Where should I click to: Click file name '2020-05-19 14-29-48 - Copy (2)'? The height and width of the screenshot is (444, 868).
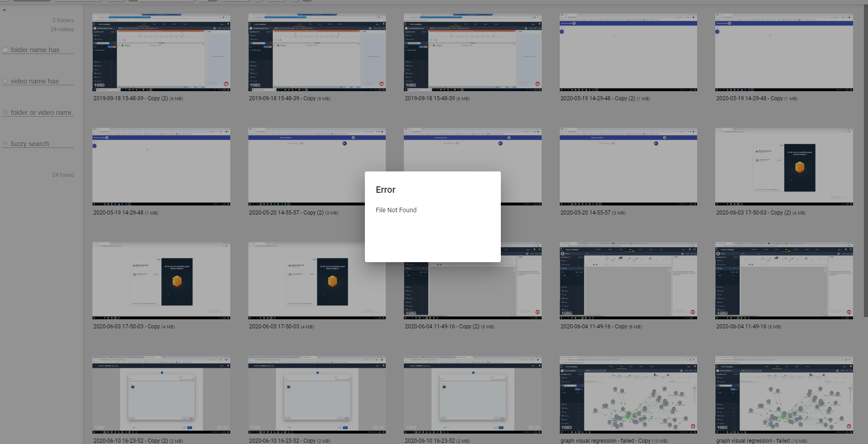click(x=598, y=98)
